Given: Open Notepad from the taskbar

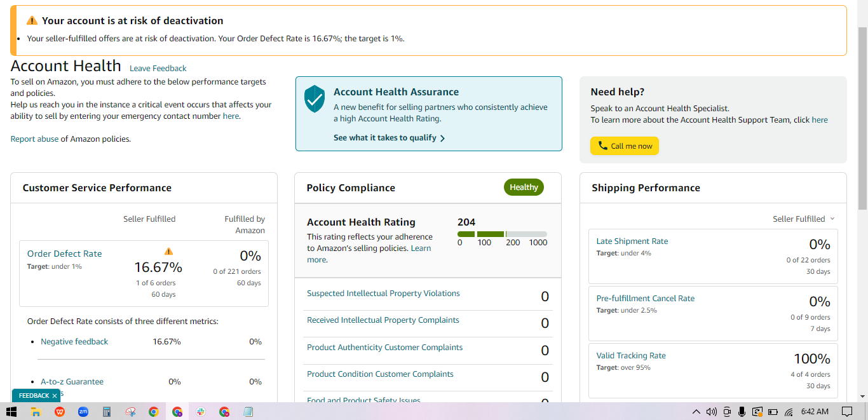Looking at the screenshot, I should 248,412.
